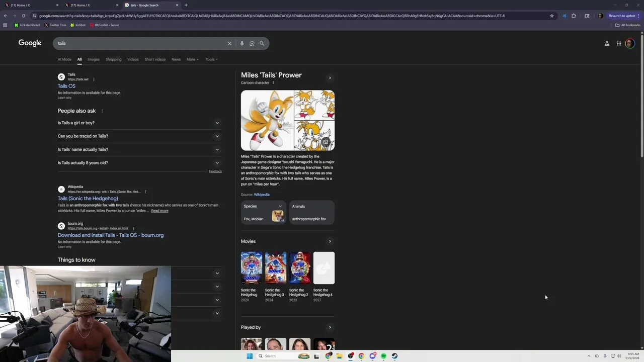Image resolution: width=644 pixels, height=362 pixels.
Task: Expand 'Is Tails' name actually Tails?'
Action: click(140, 149)
